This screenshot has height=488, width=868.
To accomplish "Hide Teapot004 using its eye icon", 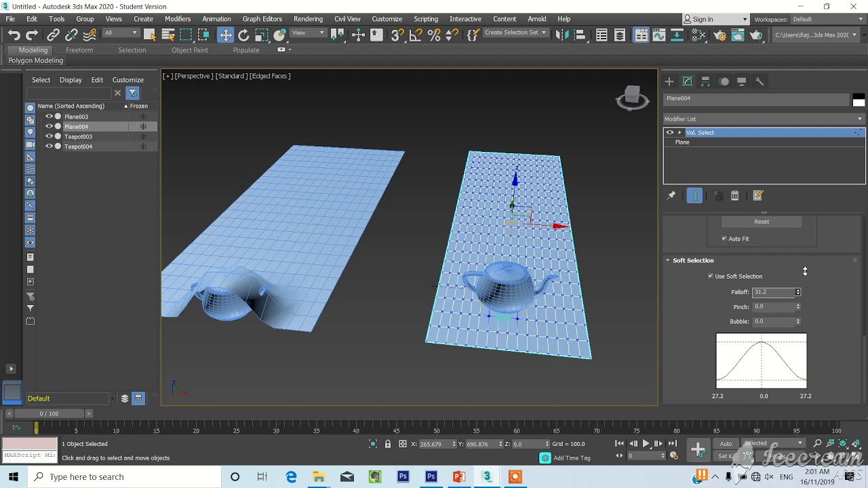I will tap(49, 146).
